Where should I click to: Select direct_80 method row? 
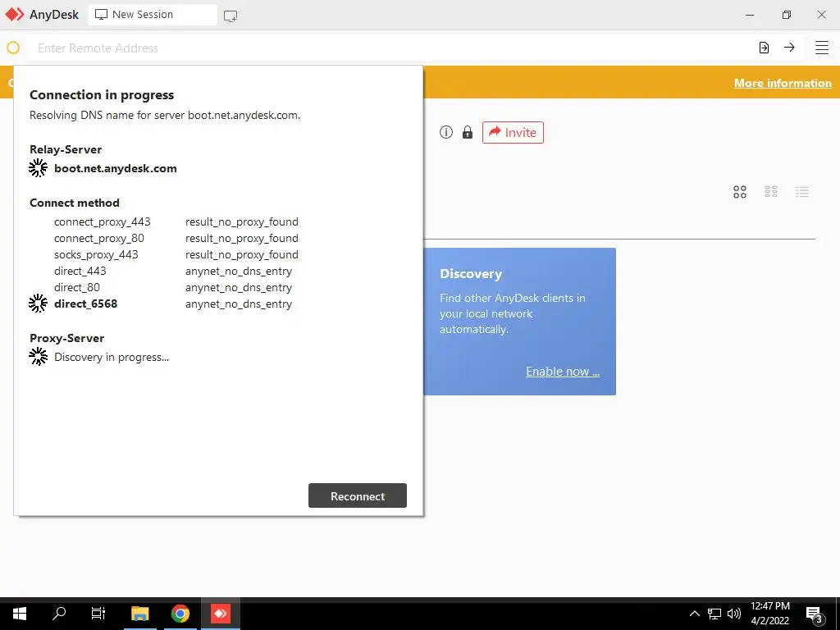coord(173,287)
